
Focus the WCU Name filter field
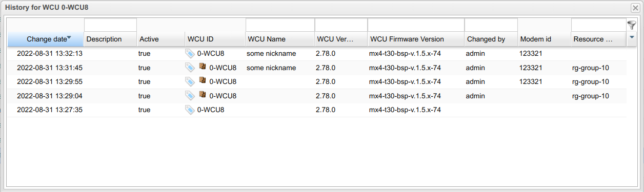point(280,25)
